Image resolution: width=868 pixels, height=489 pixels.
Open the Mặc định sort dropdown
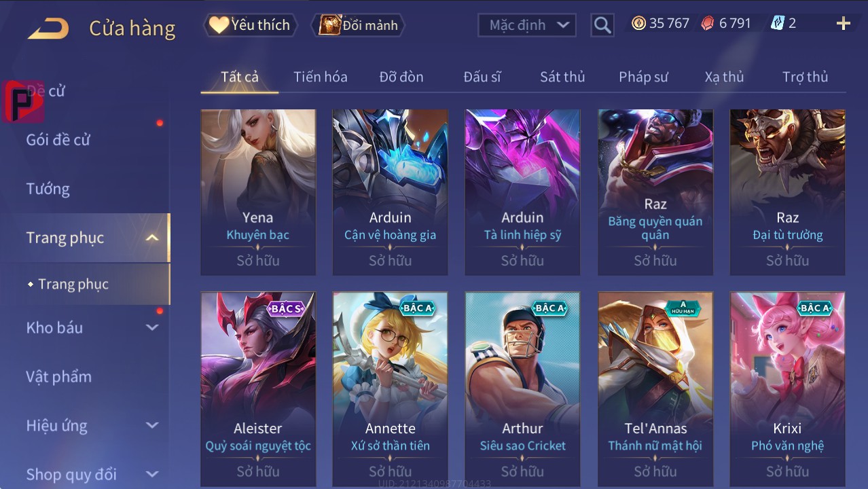pyautogui.click(x=527, y=25)
